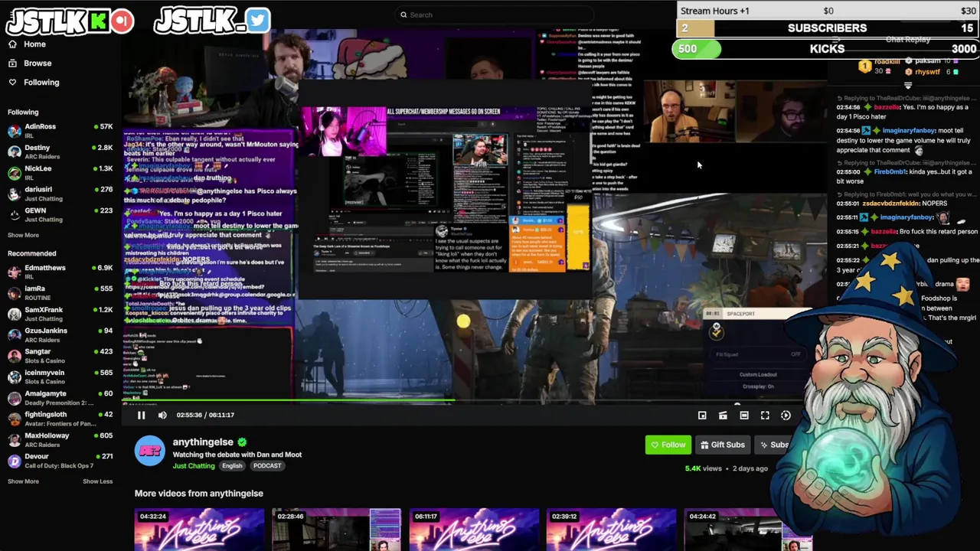Open player settings gear icon
The height and width of the screenshot is (551, 980).
pyautogui.click(x=786, y=415)
